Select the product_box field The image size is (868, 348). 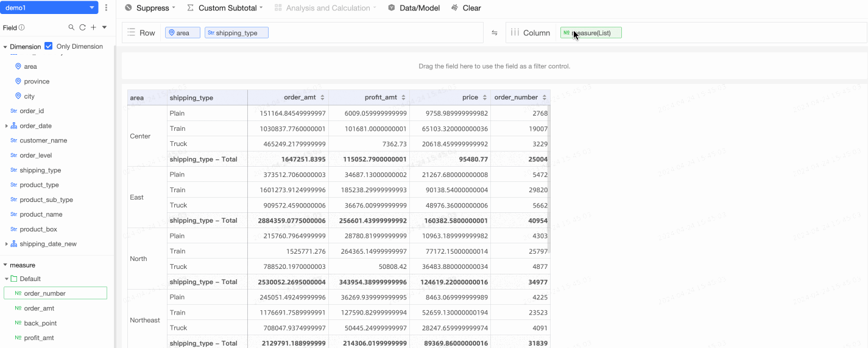(x=38, y=229)
